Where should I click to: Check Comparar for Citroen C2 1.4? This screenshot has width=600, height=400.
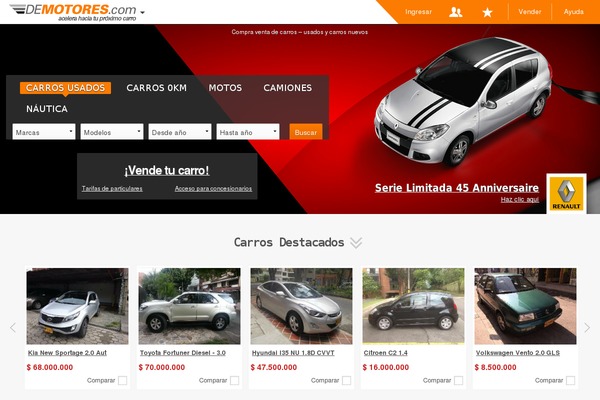[x=458, y=380]
